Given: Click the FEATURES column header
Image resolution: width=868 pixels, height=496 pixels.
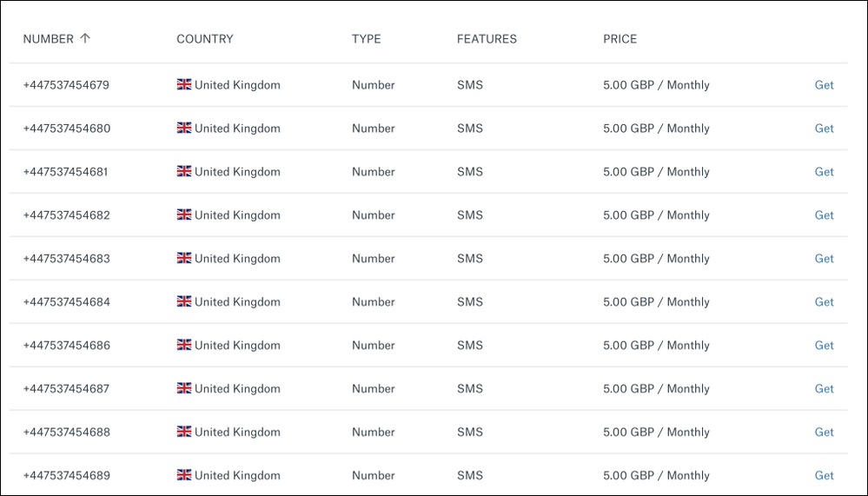Looking at the screenshot, I should pyautogui.click(x=487, y=39).
